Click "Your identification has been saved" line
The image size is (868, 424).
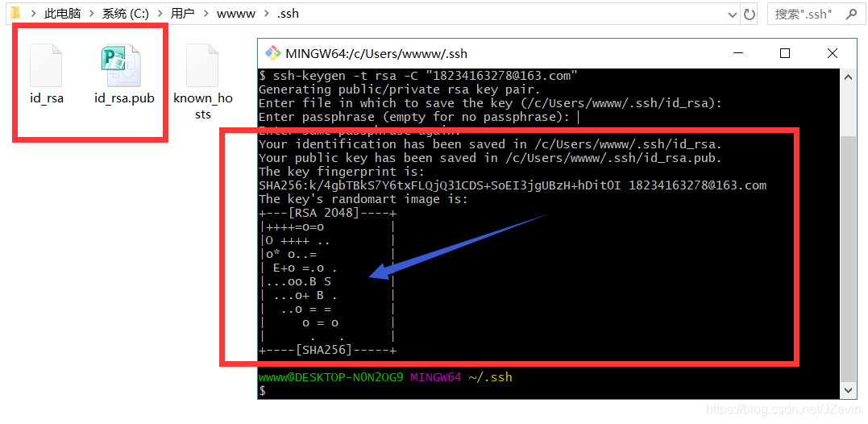tap(491, 144)
